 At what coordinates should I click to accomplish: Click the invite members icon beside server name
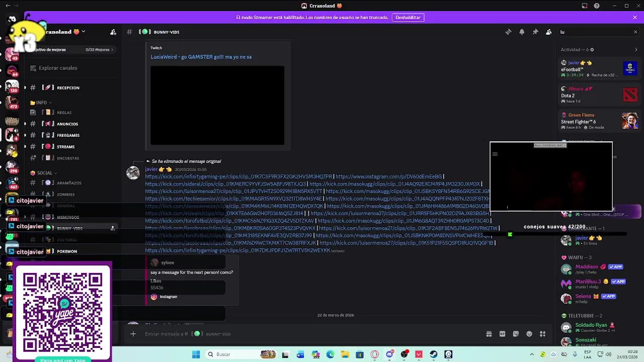click(x=113, y=32)
